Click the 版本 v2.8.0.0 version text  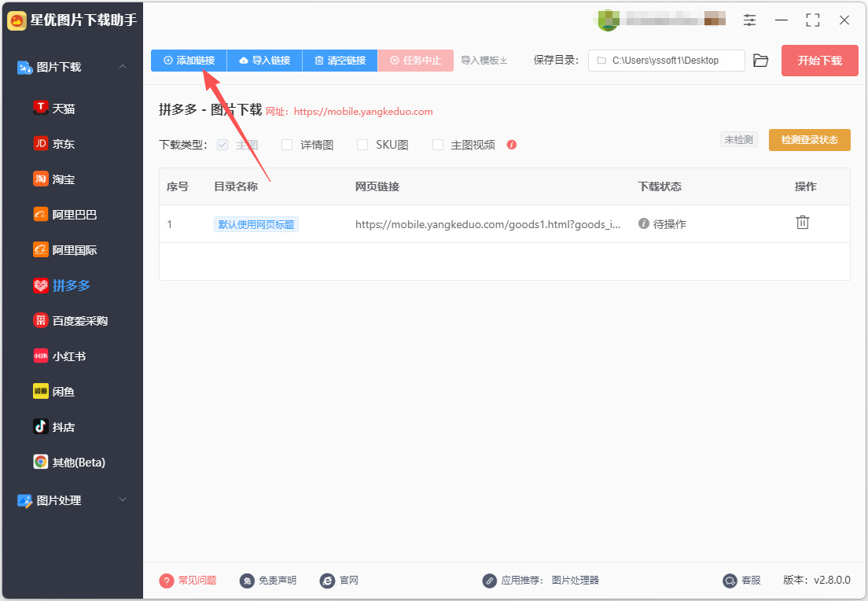(x=817, y=580)
